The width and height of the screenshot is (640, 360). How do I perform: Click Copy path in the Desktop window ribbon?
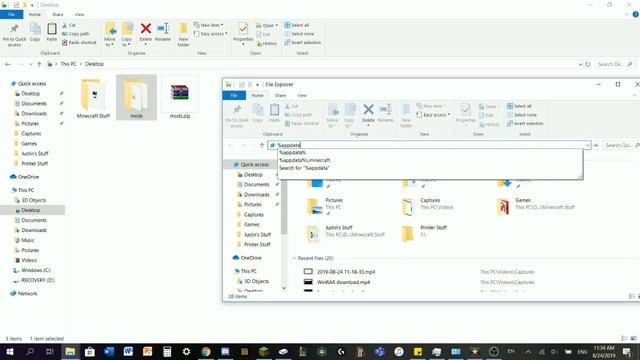76,34
